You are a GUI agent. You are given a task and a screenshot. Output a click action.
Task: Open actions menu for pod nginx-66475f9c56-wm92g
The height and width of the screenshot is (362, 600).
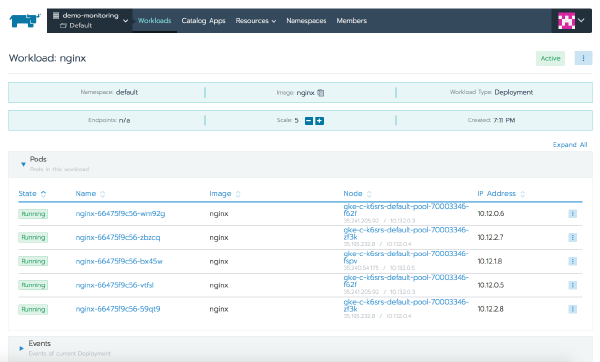pos(572,214)
